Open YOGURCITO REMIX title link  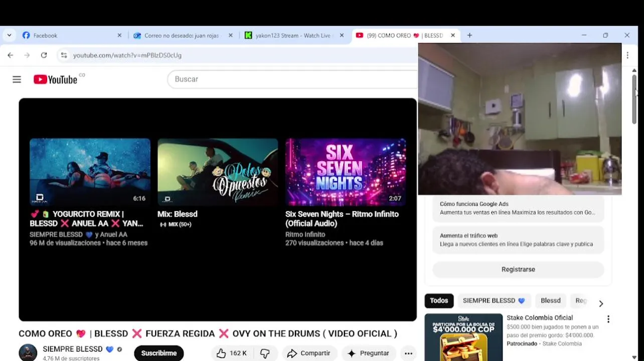[x=86, y=219]
